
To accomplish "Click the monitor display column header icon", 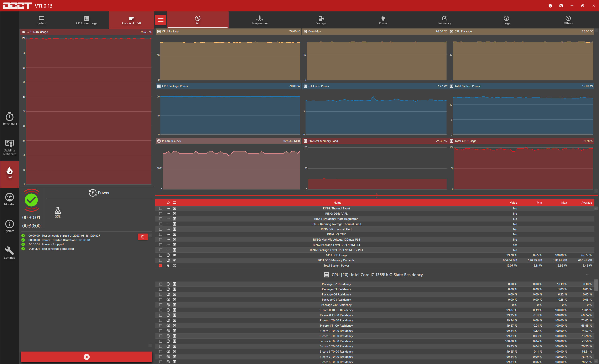I will pyautogui.click(x=175, y=203).
